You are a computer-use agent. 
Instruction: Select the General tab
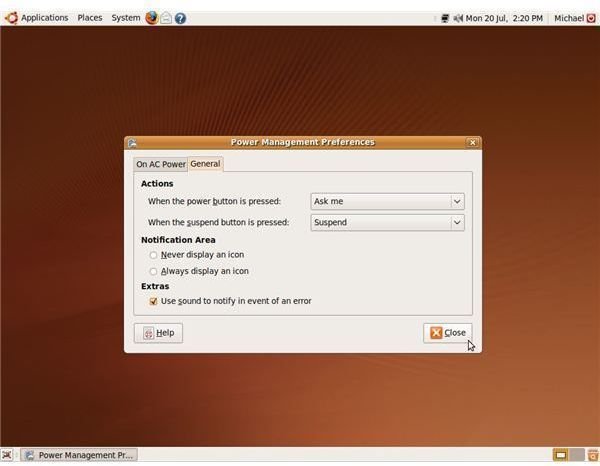coord(205,164)
